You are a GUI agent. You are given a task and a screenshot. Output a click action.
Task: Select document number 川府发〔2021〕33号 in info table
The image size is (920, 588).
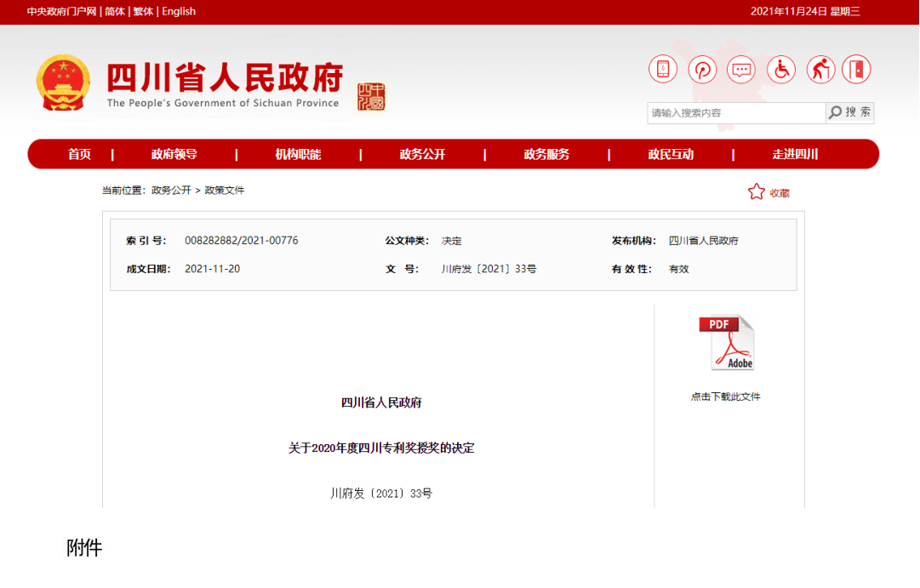tap(489, 269)
